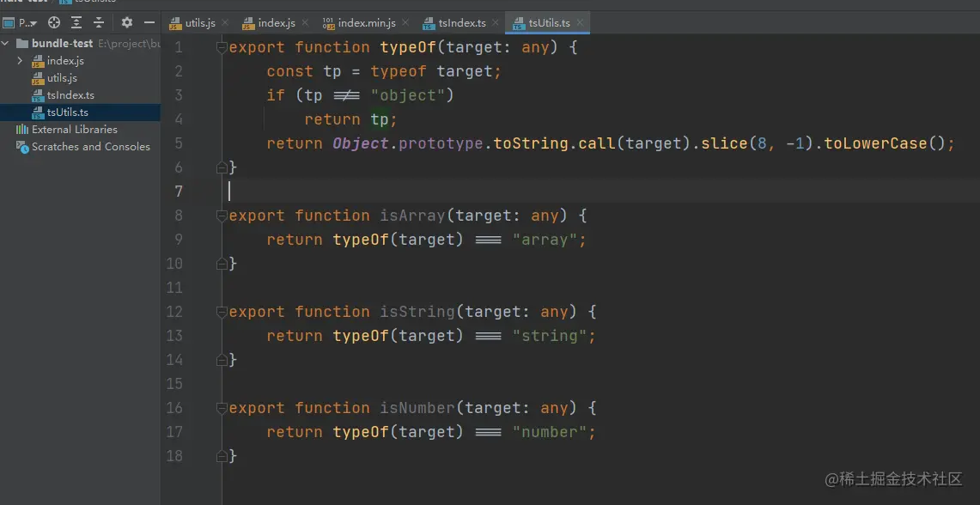
Task: Select tsUtils.ts in the project tree
Action: pos(68,113)
